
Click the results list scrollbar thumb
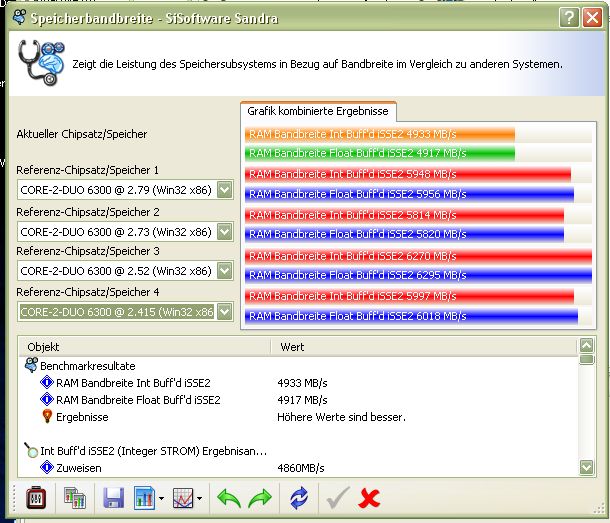(x=587, y=359)
